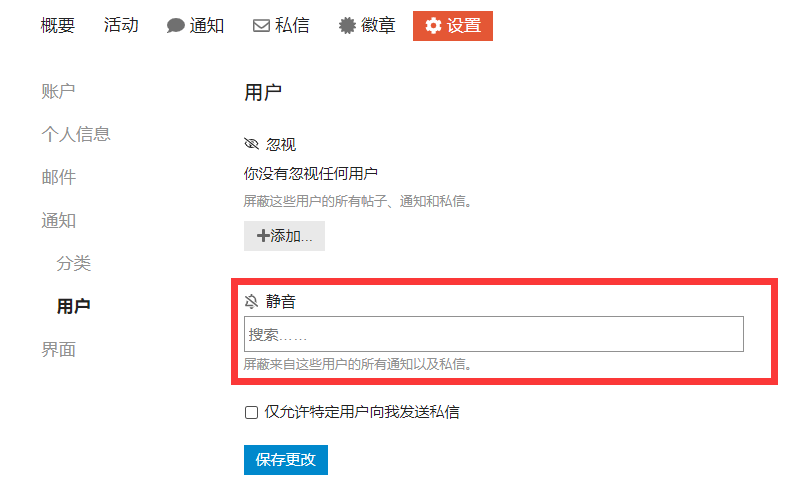
Task: Select 通知 in the left sidebar
Action: (x=59, y=220)
